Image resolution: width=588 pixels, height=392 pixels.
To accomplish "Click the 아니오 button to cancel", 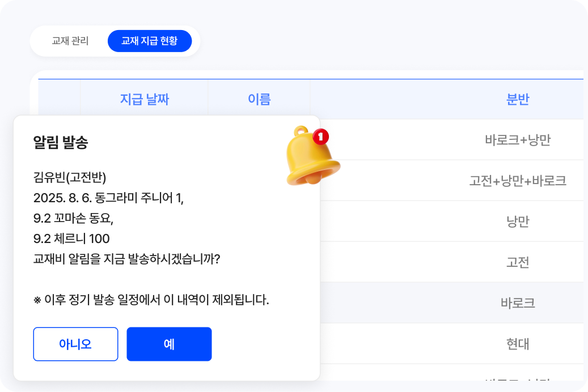I will 75,344.
